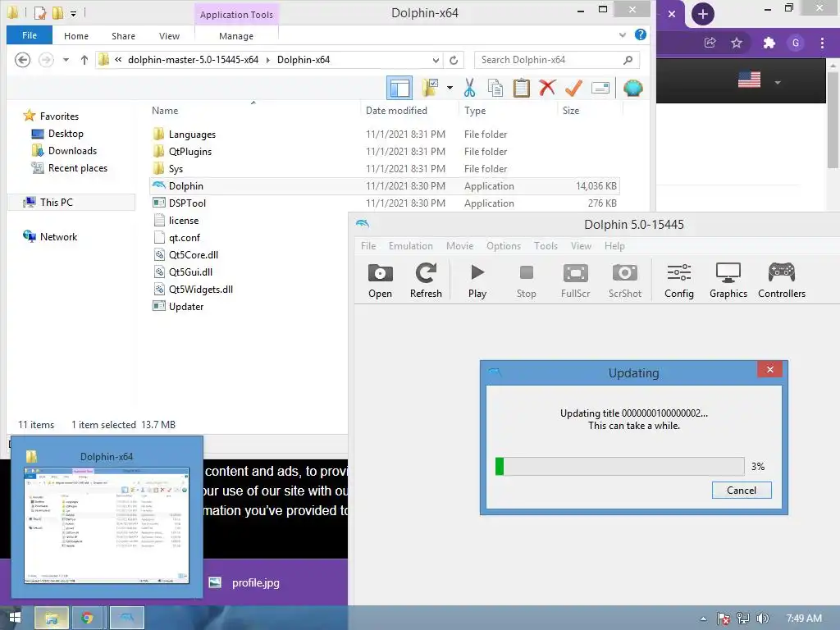Open the Explorer File tab
Image resolution: width=840 pixels, height=630 pixels.
[x=30, y=35]
